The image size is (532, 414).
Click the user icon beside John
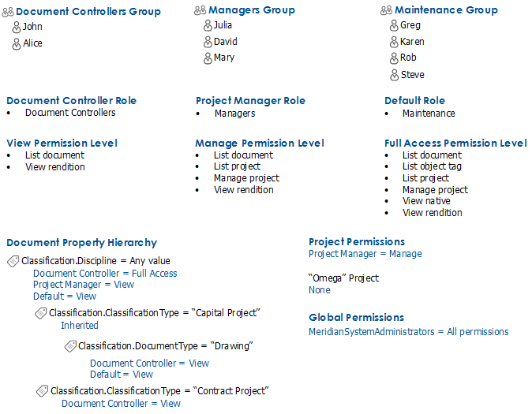17,28
